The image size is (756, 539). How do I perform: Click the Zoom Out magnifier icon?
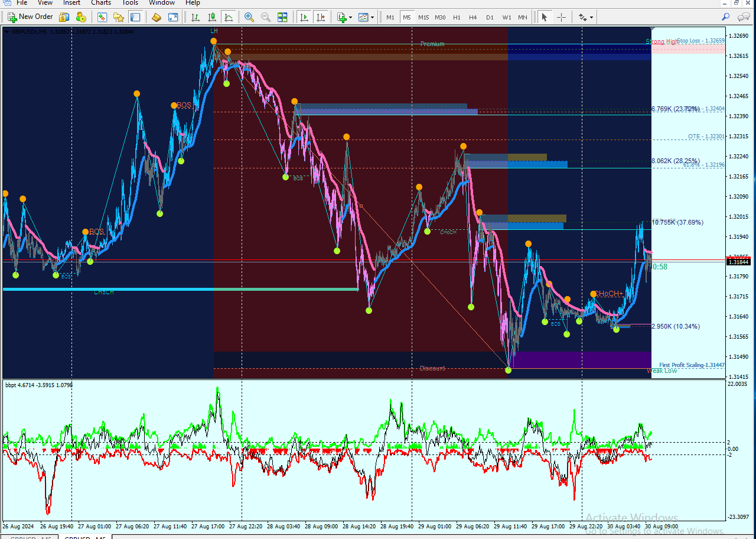(x=266, y=17)
